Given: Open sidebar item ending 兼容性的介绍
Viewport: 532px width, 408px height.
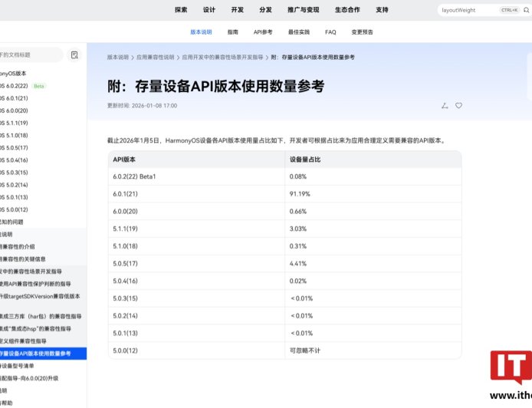Looking at the screenshot, I should point(18,247).
